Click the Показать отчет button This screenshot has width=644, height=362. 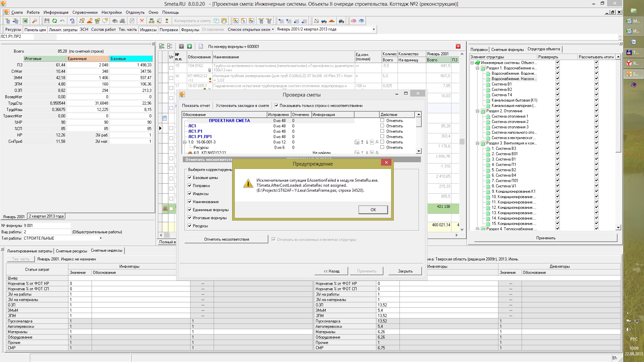pos(196,106)
